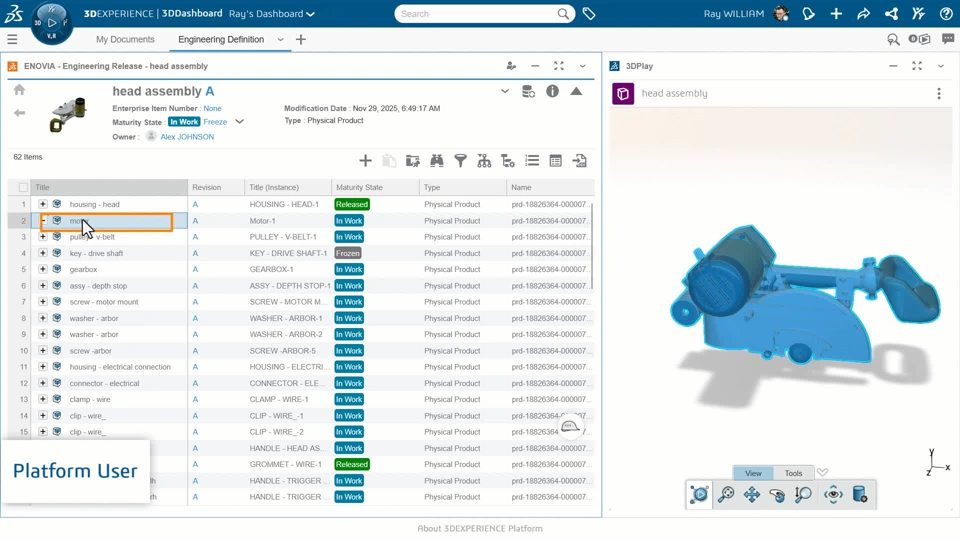Open the ENOVIA panel menu chevron
Image resolution: width=960 pixels, height=540 pixels.
(x=583, y=66)
